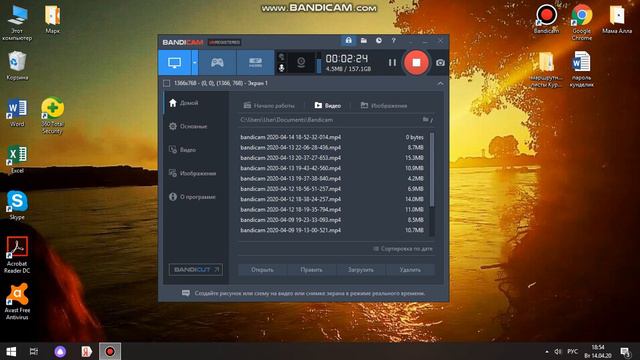Click the lock icon in title bar
This screenshot has width=640, height=360.
(349, 40)
